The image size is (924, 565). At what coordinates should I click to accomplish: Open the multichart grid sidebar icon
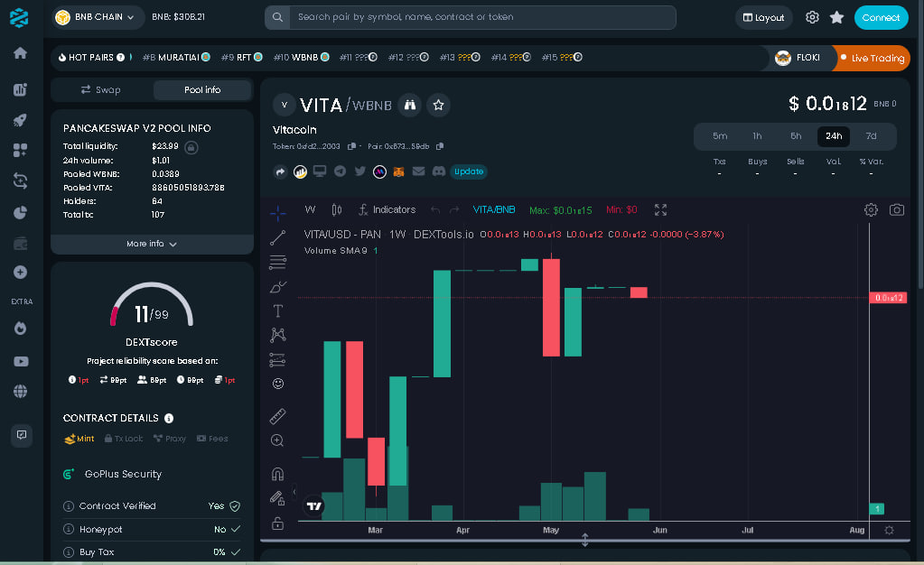pyautogui.click(x=20, y=150)
